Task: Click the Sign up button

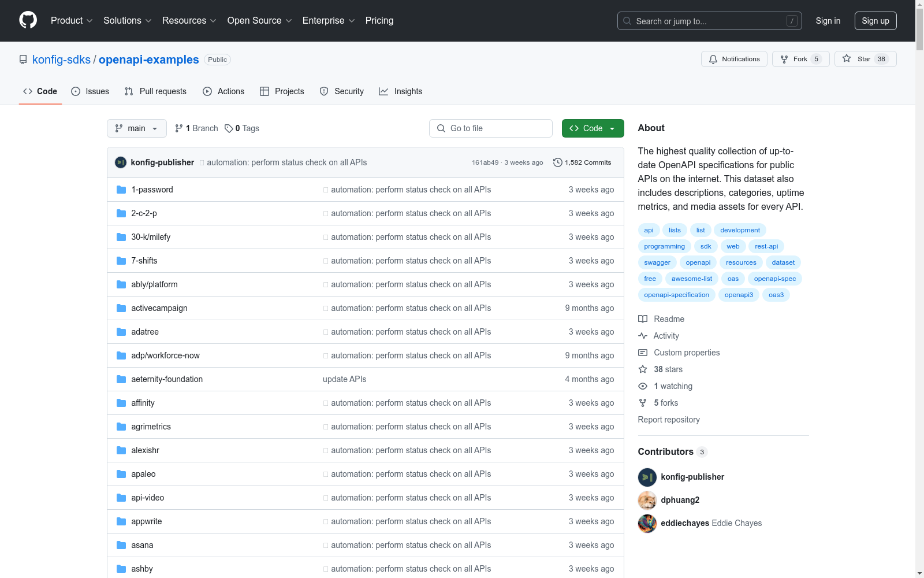Action: tap(875, 21)
